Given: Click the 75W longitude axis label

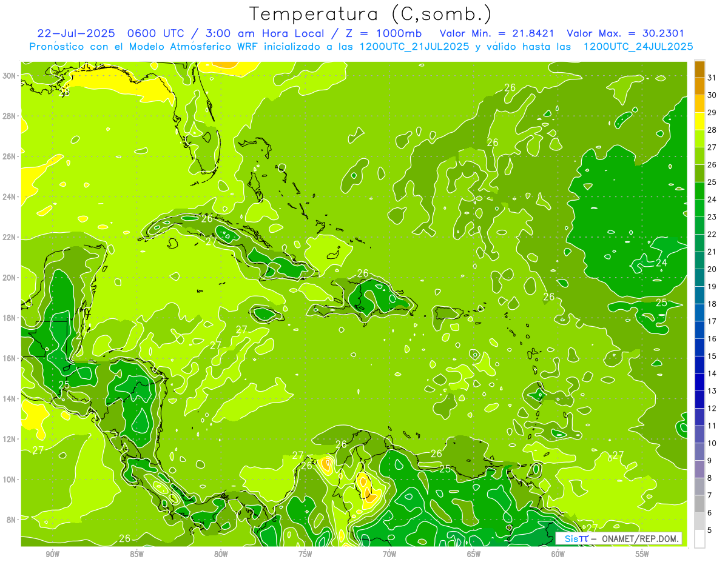Looking at the screenshot, I should pyautogui.click(x=305, y=554).
